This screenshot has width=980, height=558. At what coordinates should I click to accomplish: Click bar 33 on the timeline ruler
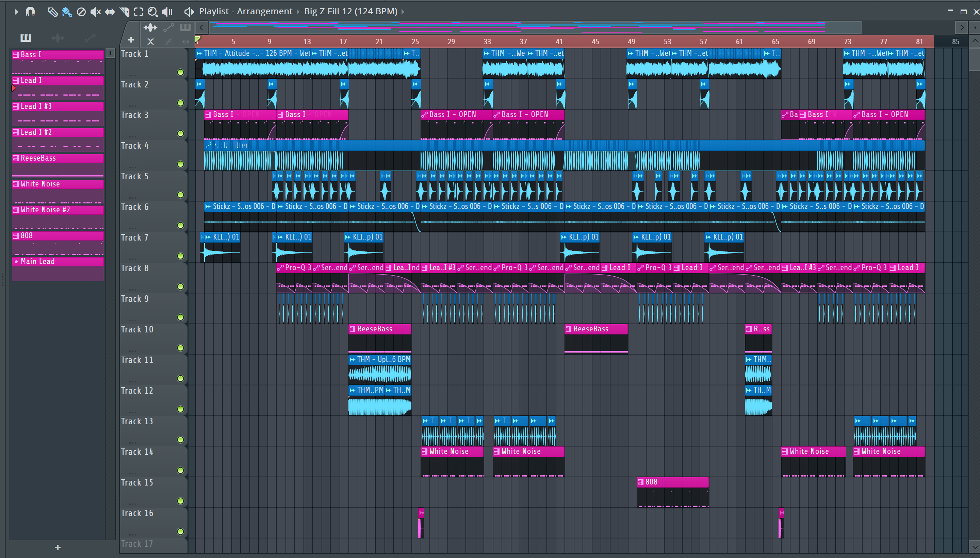click(487, 42)
